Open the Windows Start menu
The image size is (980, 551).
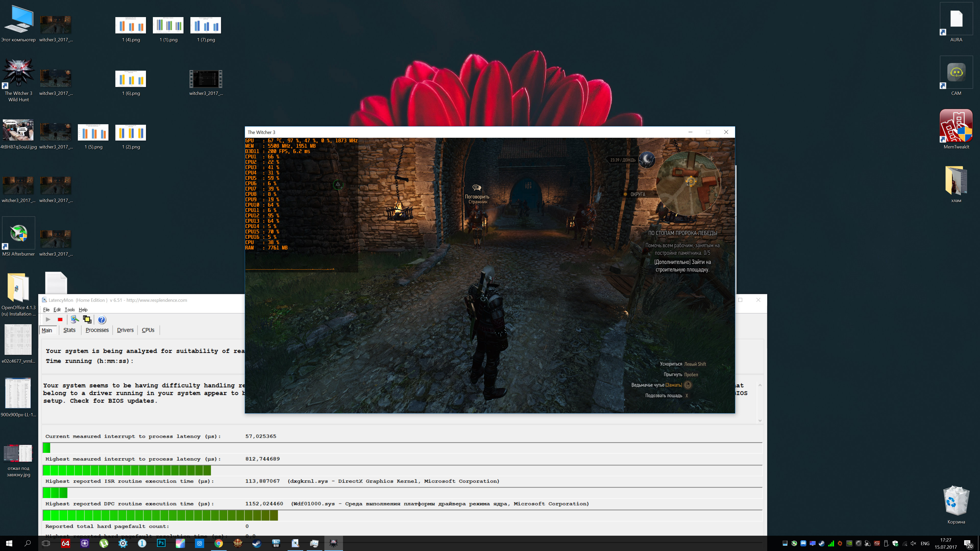[9, 543]
